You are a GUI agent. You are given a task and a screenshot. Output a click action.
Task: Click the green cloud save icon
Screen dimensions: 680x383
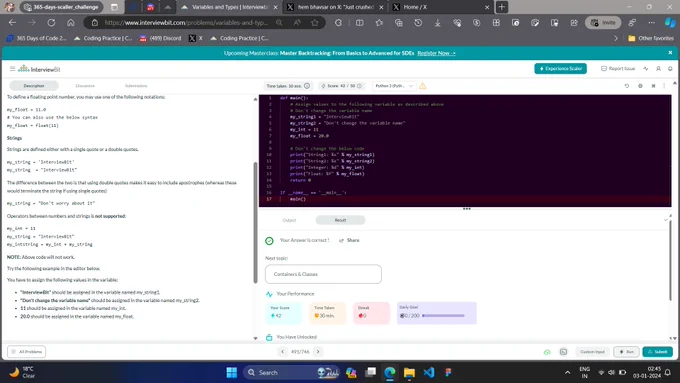click(547, 352)
